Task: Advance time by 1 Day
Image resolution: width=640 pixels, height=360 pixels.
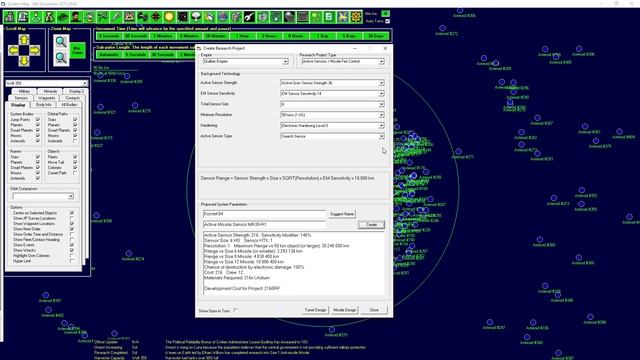Action: tap(322, 36)
